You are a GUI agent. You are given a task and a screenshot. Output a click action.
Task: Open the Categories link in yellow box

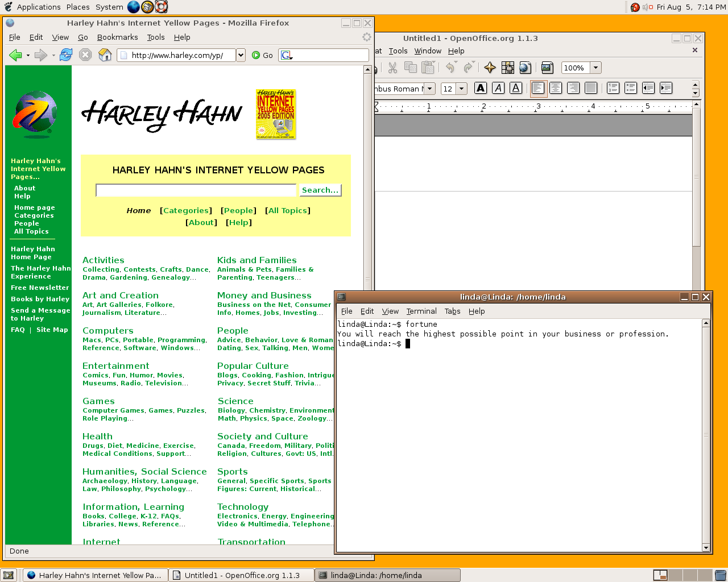point(186,210)
